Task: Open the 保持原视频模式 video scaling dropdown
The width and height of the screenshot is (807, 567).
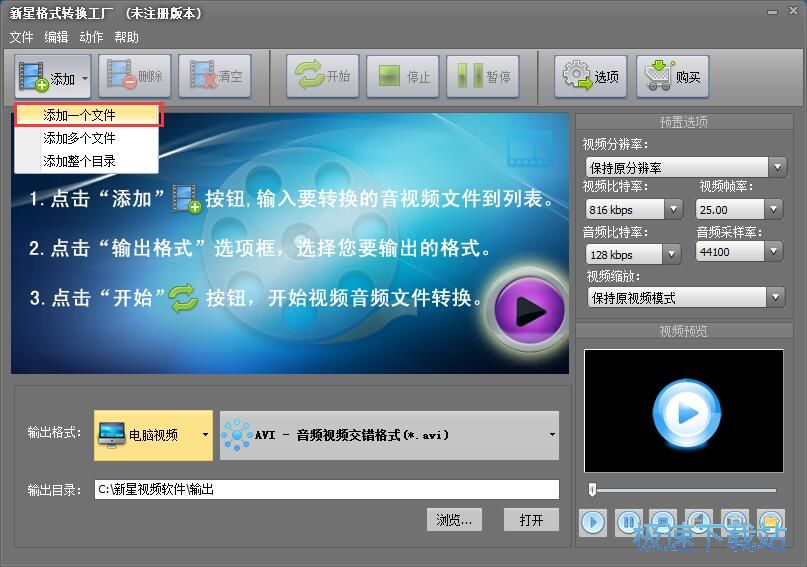Action: click(776, 297)
